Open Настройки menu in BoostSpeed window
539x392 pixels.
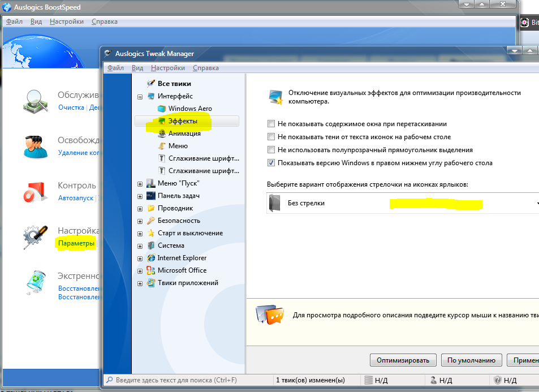coord(67,21)
